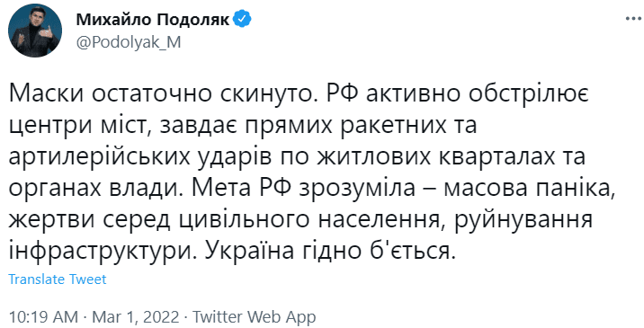Screen dimensions: 644x328
Task: Open the three-dot more options menu
Action: pyautogui.click(x=633, y=19)
